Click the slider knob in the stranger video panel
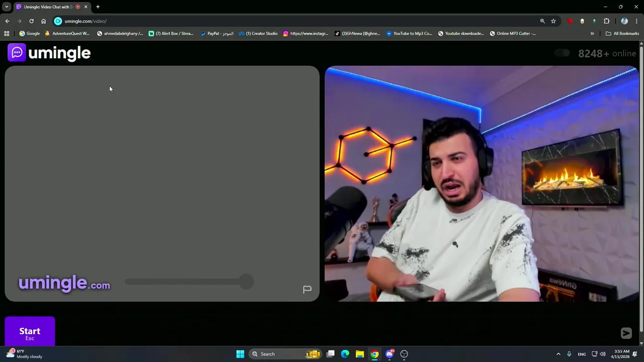This screenshot has width=644, height=362. (246, 282)
